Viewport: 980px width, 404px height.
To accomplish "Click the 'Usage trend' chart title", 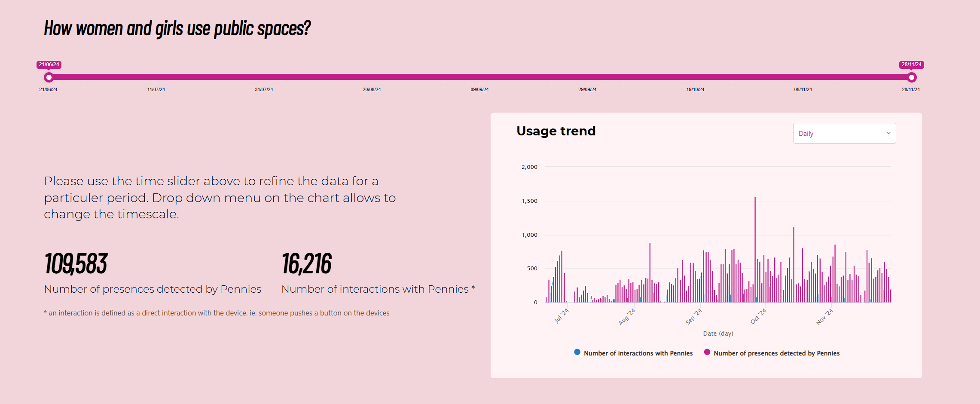I will tap(556, 131).
